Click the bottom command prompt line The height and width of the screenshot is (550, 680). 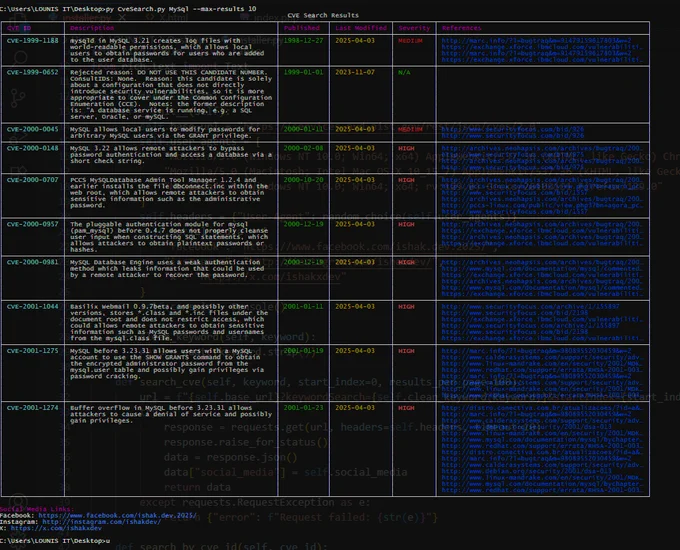click(55, 540)
